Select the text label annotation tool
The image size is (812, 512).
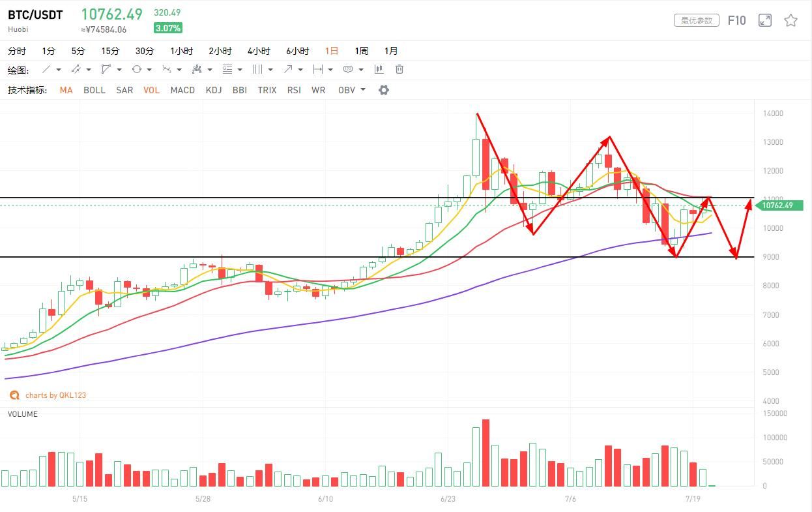pyautogui.click(x=348, y=69)
